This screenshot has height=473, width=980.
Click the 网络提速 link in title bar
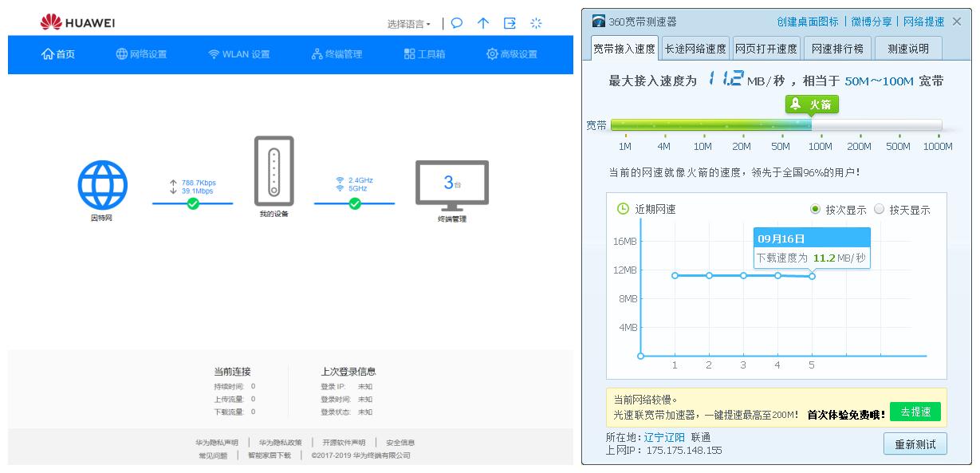pyautogui.click(x=924, y=22)
